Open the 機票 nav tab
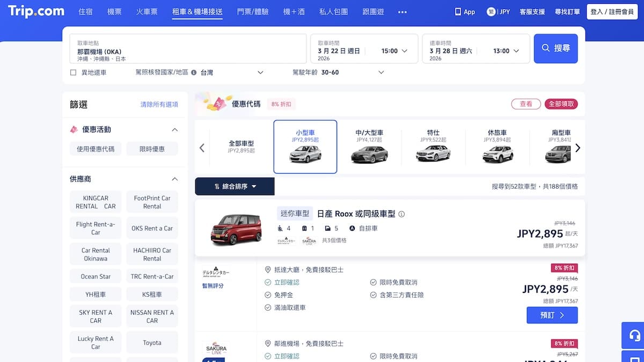Viewport: 644px width, 362px height. point(114,12)
